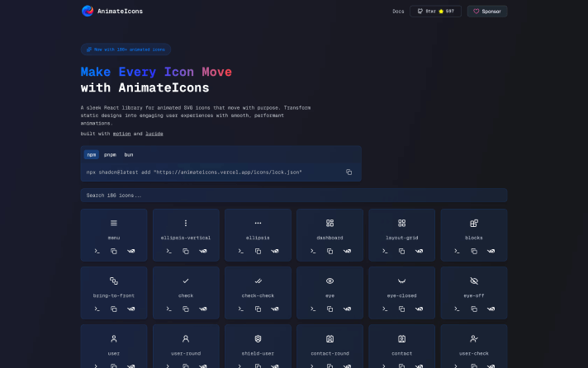Copy code for eye-closed icon
This screenshot has width=588, height=368.
coord(401,309)
